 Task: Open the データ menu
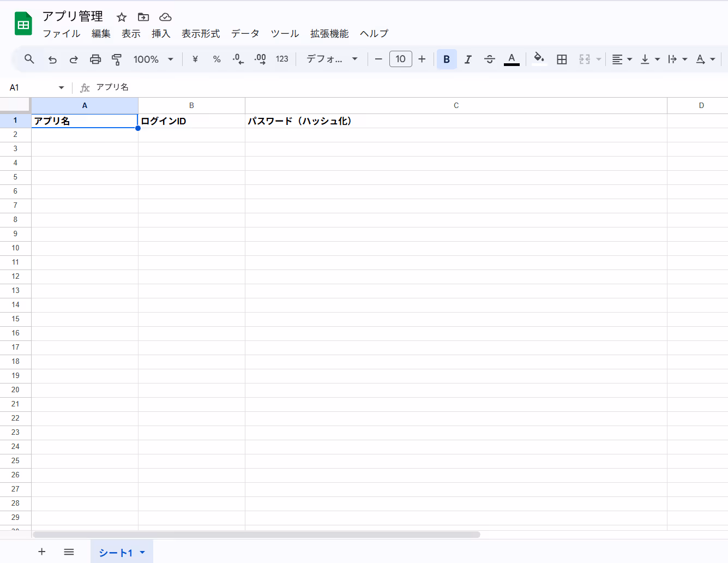[245, 33]
